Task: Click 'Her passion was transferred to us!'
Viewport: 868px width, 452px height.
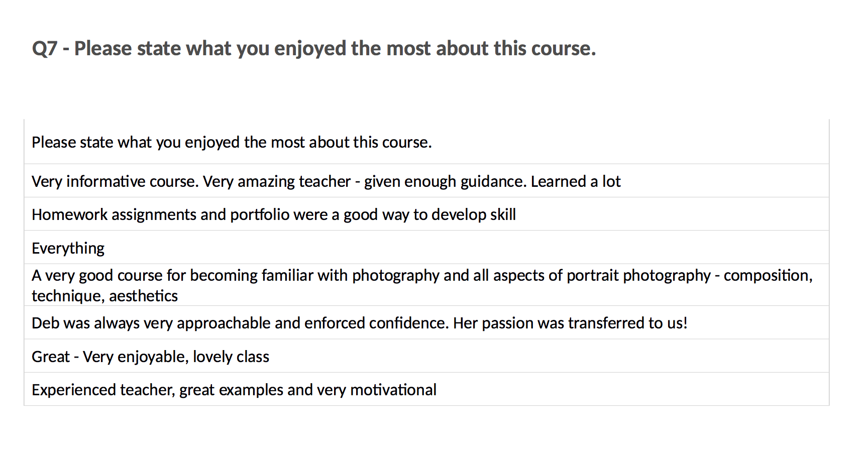Action: pyautogui.click(x=570, y=323)
